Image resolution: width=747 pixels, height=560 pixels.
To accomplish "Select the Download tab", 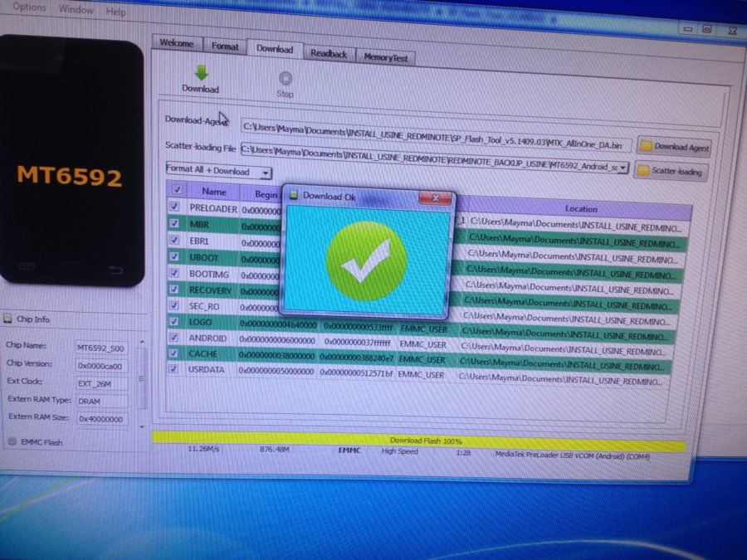I will (x=275, y=49).
